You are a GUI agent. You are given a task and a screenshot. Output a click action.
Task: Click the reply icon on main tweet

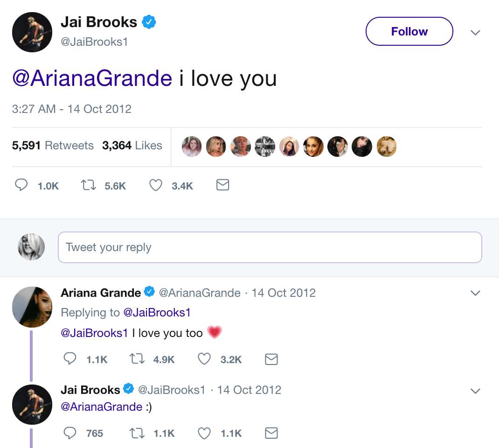(x=21, y=186)
